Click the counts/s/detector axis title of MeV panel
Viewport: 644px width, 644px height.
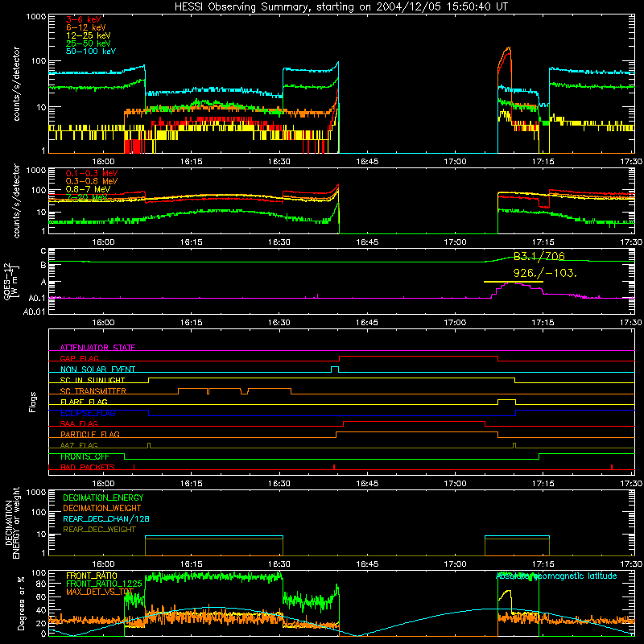pyautogui.click(x=16, y=200)
